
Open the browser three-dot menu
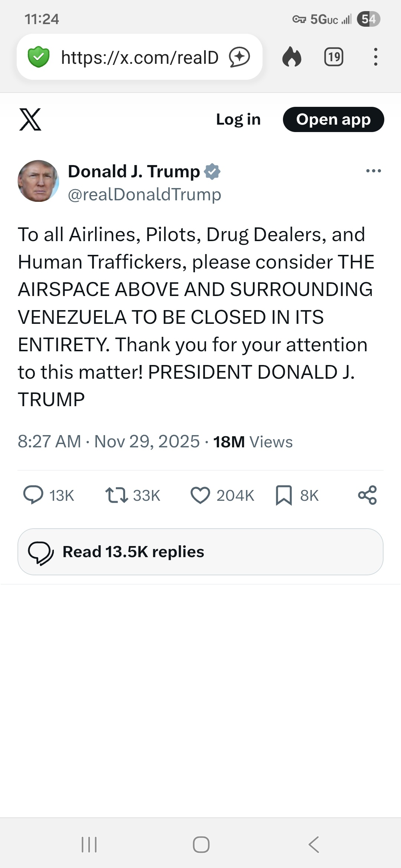[x=376, y=57]
